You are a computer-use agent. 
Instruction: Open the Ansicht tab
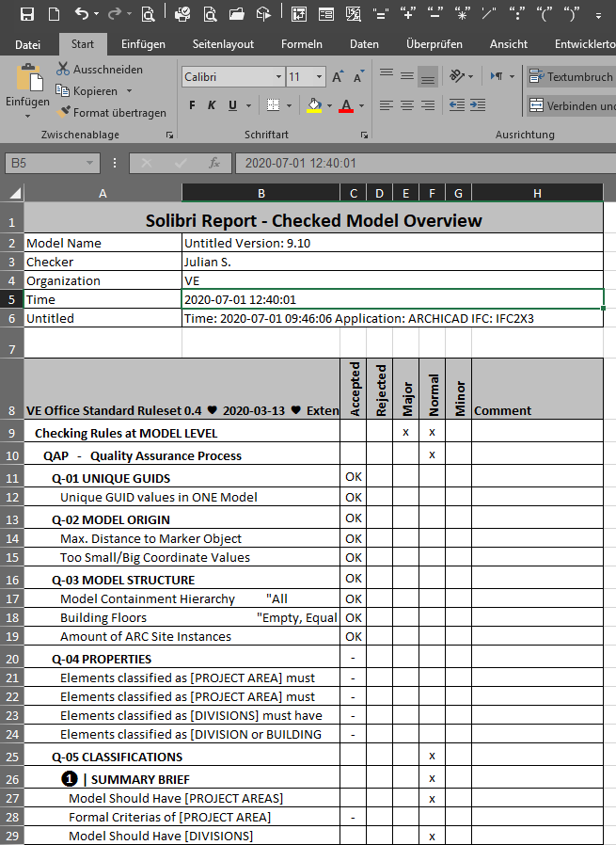(508, 44)
